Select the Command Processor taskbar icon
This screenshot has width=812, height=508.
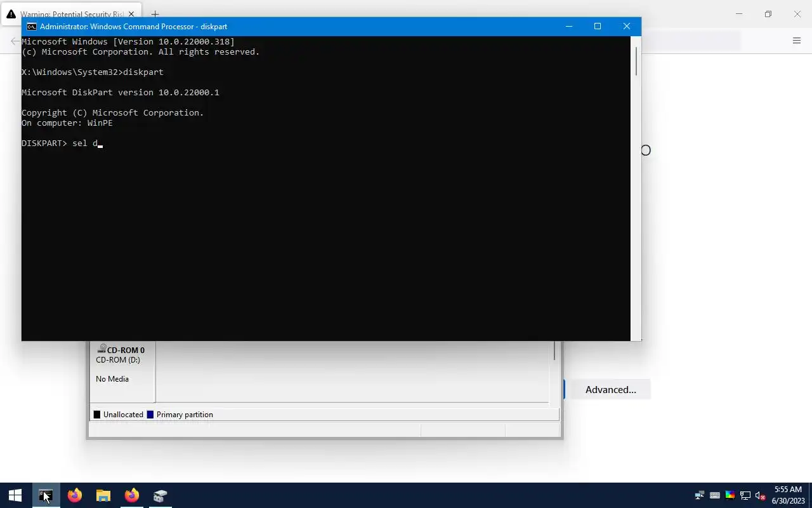tap(46, 495)
